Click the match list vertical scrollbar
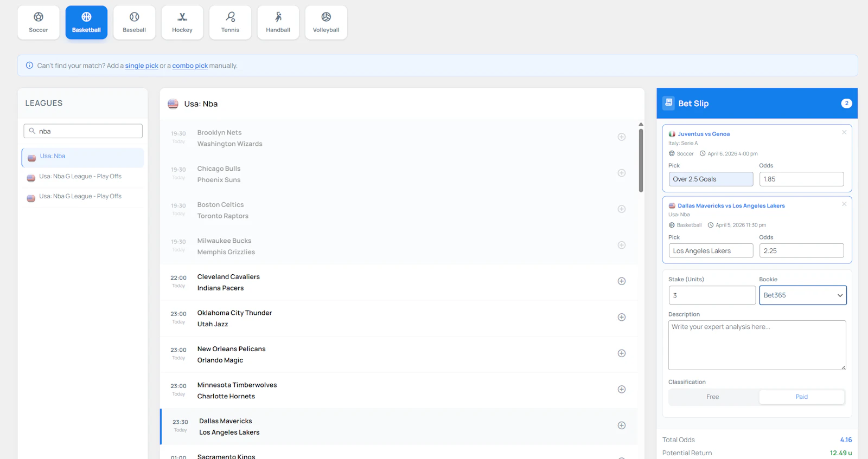The width and height of the screenshot is (868, 459). [x=641, y=160]
